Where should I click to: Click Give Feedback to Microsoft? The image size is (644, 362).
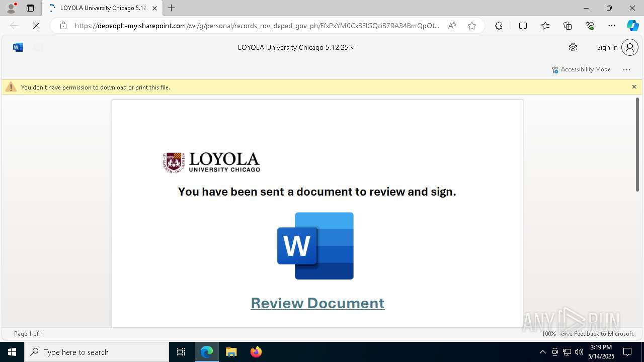(x=597, y=333)
